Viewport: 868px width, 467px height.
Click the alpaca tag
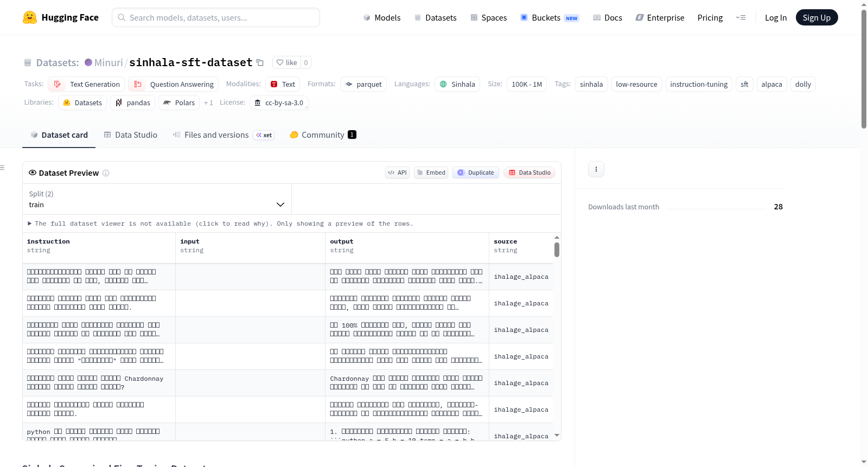[x=771, y=84]
